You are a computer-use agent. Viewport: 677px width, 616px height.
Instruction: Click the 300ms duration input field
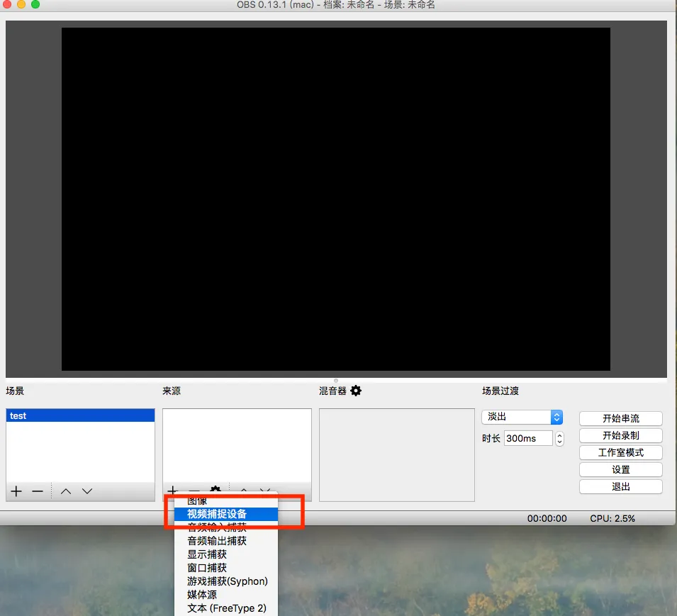coord(528,438)
